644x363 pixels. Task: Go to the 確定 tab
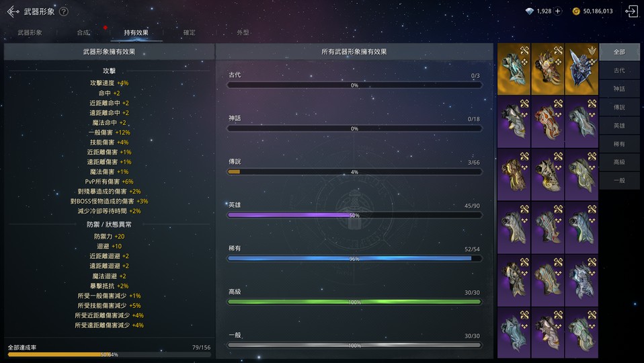coord(190,32)
